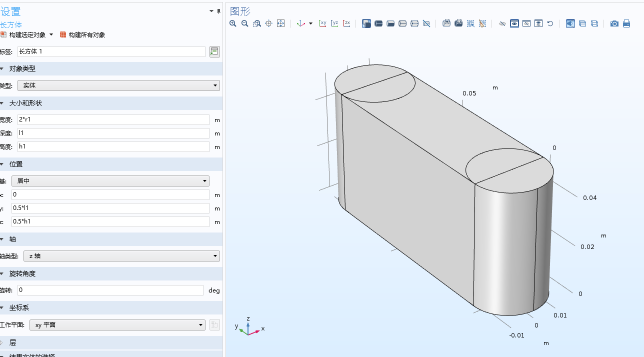Toggle wireframe rendering
644x357 pixels.
(x=594, y=23)
